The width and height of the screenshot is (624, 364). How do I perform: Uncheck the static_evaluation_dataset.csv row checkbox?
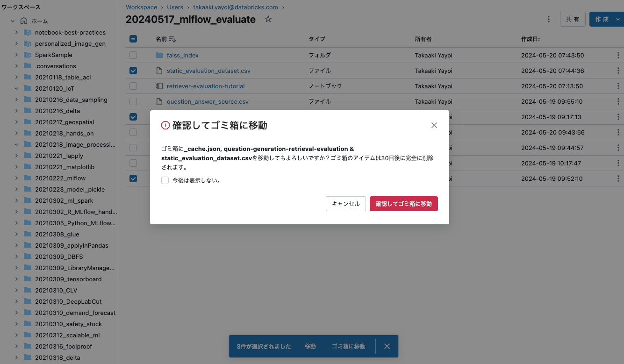click(x=133, y=70)
